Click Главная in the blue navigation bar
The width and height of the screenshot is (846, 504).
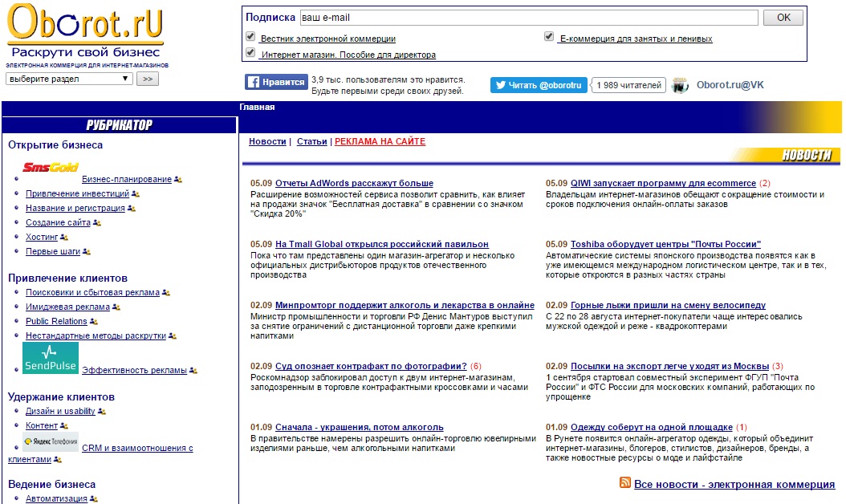257,107
